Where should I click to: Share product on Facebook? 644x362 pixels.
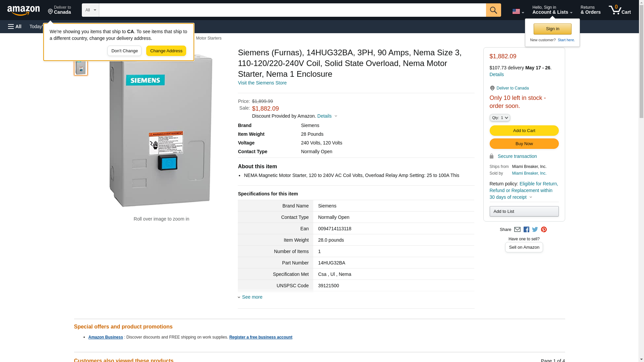coord(526,230)
